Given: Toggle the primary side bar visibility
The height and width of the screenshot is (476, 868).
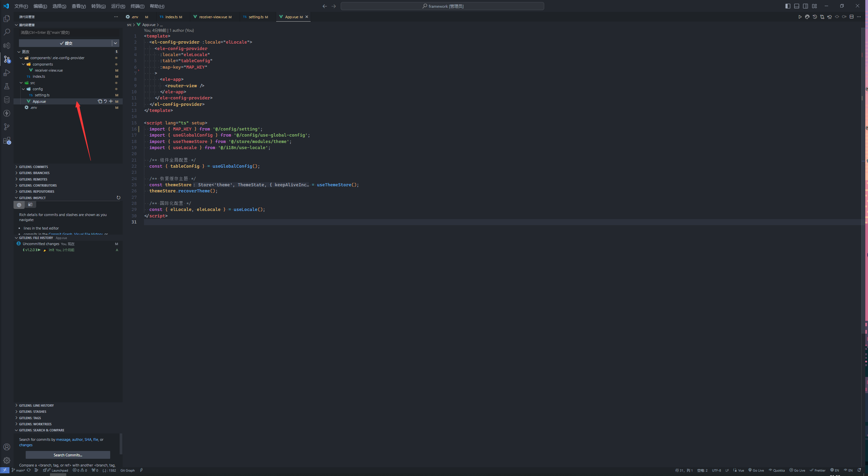Looking at the screenshot, I should click(788, 6).
